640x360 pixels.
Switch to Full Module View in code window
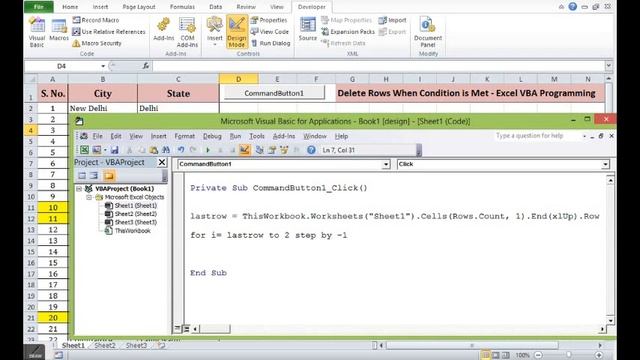(186, 329)
